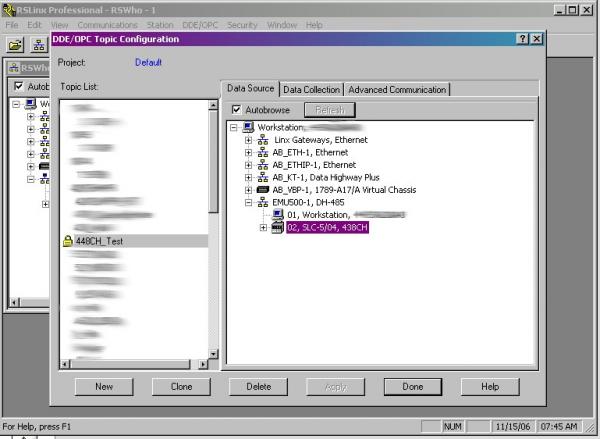Toggle the Autobrowse checkbox in Data Source tab
Screen dimensions: 600x439
click(236, 110)
